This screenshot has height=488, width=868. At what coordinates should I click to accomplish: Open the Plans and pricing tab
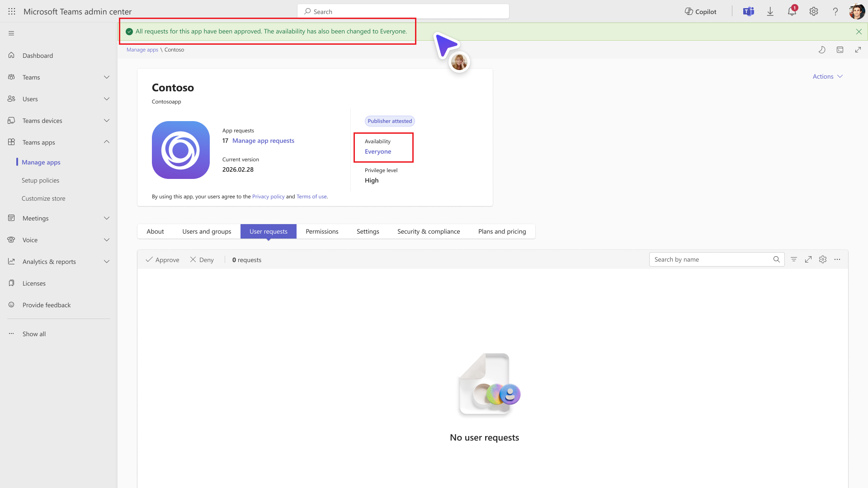(x=502, y=231)
